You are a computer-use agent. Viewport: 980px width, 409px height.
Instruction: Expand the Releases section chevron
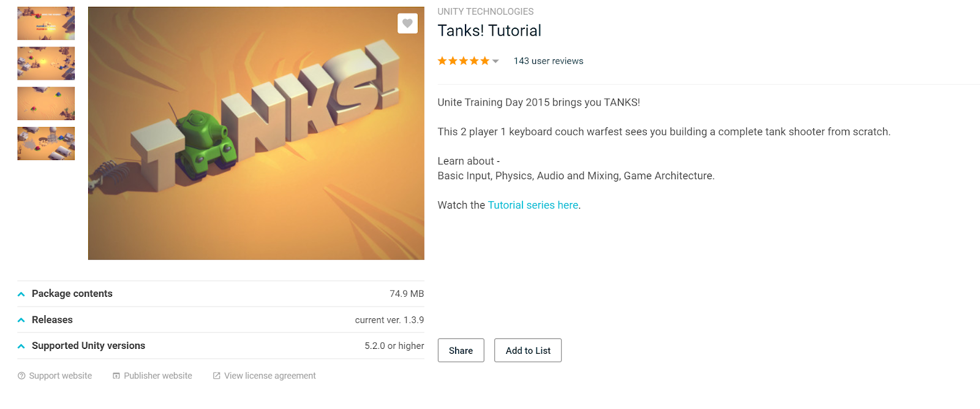coord(21,320)
